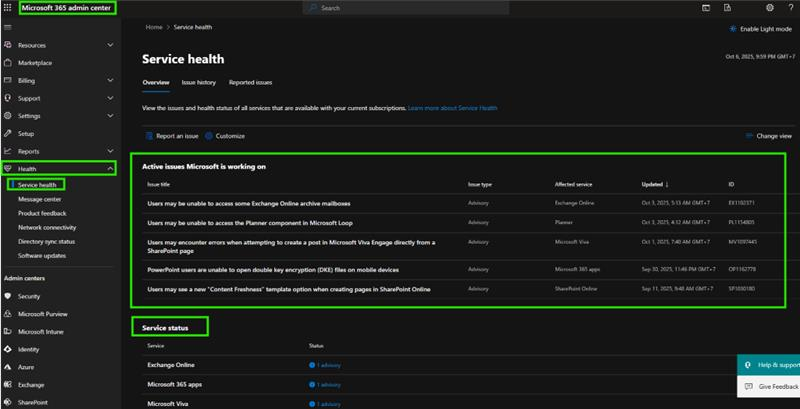Click the SharePoint Online affected service cell
Image resolution: width=800 pixels, height=409 pixels.
coord(576,289)
